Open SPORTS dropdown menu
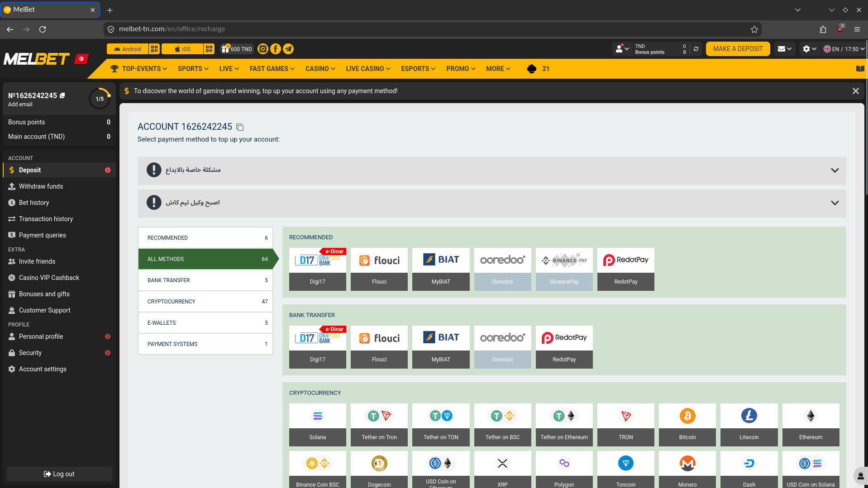The height and width of the screenshot is (488, 868). [x=193, y=69]
